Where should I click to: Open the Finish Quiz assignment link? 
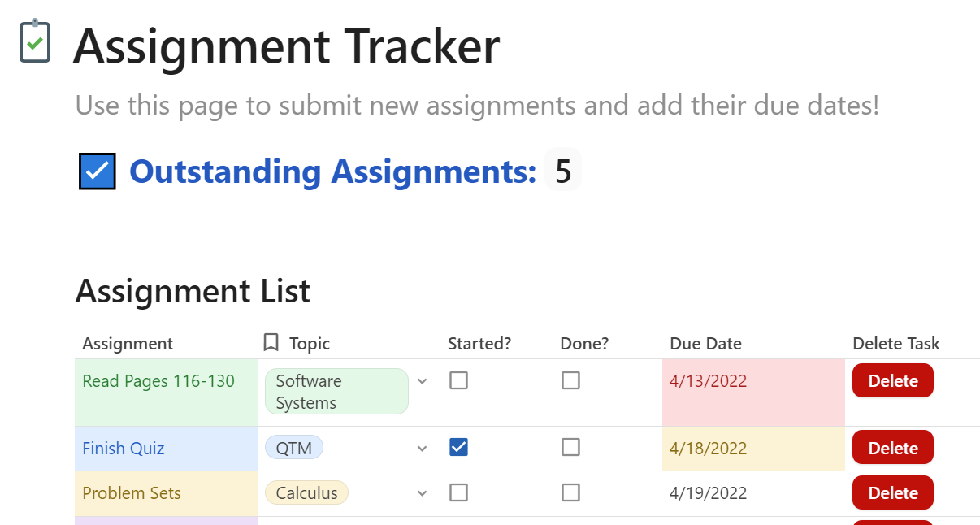coord(124,449)
